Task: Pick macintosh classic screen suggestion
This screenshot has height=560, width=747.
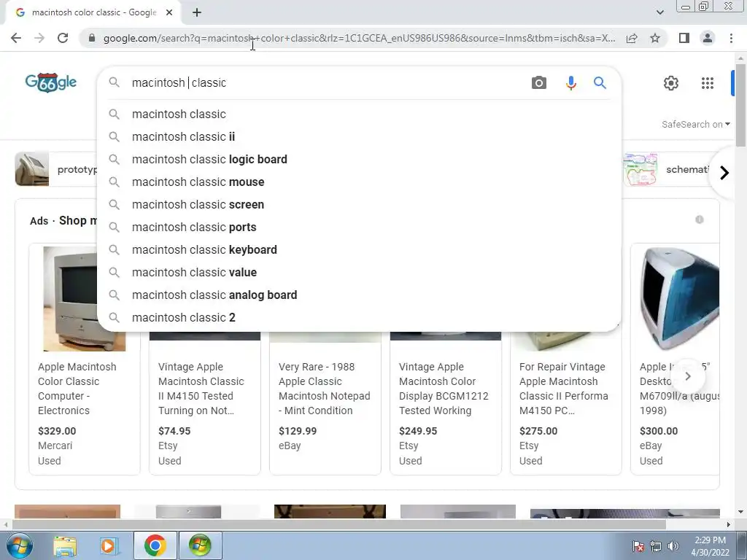Action: tap(359, 205)
